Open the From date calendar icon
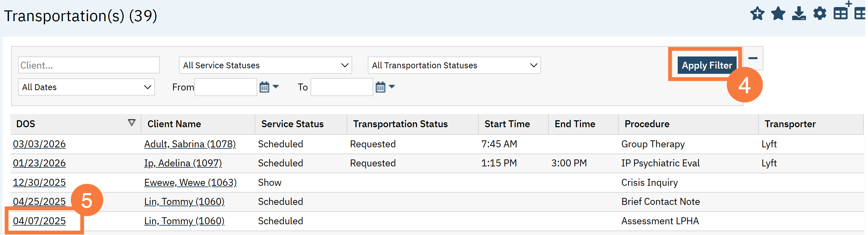 (264, 87)
